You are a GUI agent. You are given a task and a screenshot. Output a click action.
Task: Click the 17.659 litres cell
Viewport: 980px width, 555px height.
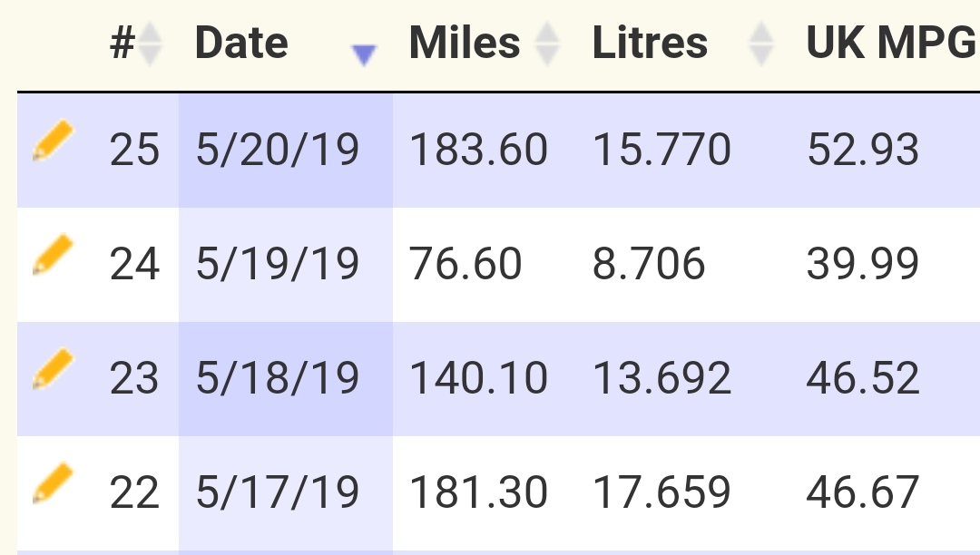click(x=661, y=492)
